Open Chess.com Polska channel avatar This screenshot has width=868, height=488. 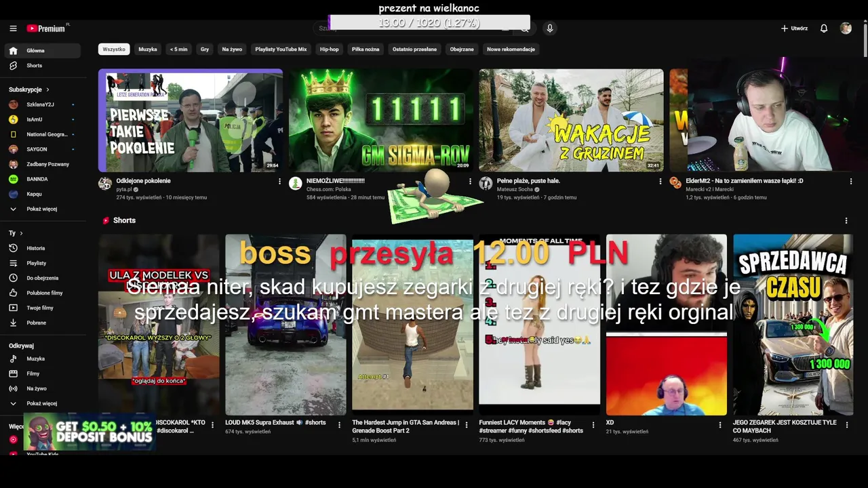(x=296, y=184)
